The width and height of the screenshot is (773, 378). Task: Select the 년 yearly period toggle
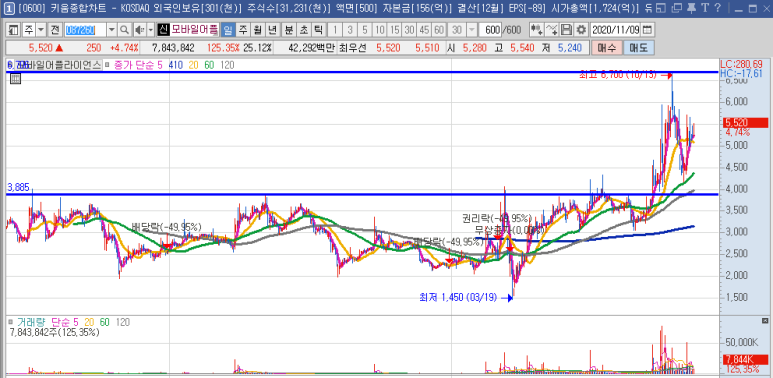pyautogui.click(x=272, y=30)
